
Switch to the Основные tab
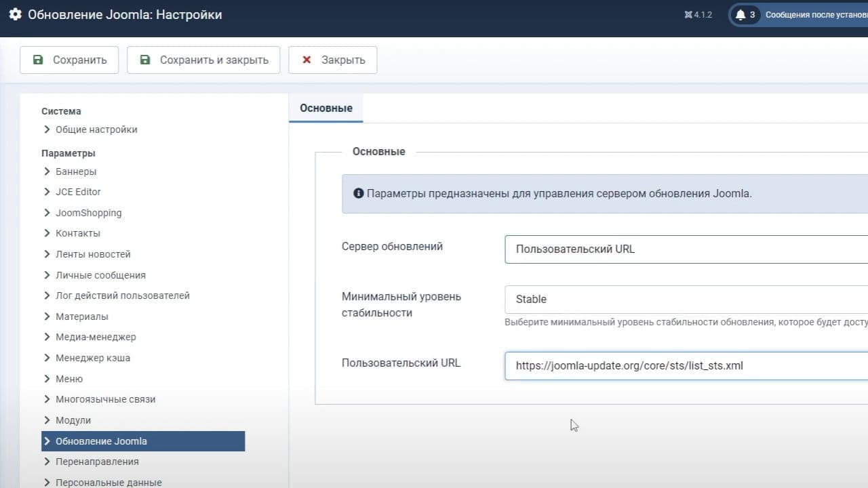326,108
